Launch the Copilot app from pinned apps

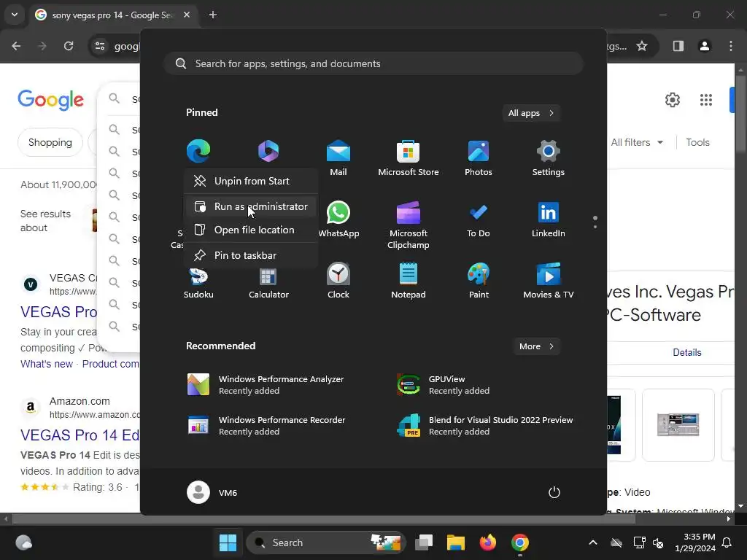click(x=268, y=151)
